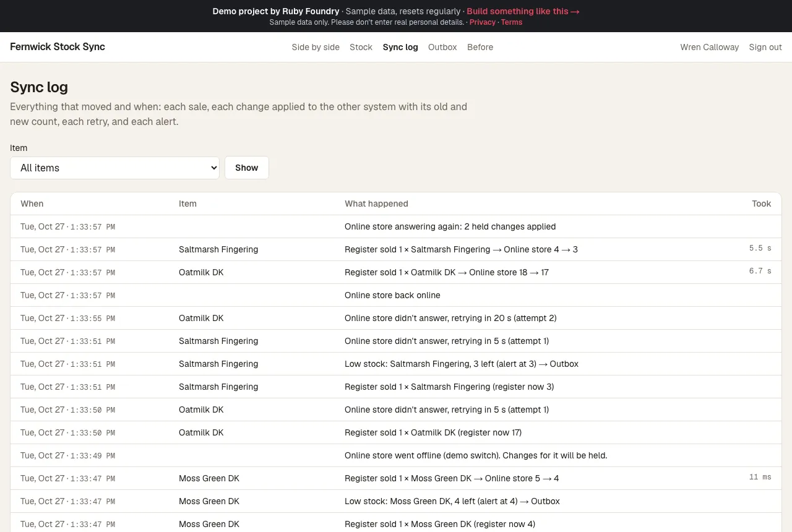792x532 pixels.
Task: Click 'Low stock: Moss Green DK, 4 left' entry
Action: (452, 501)
